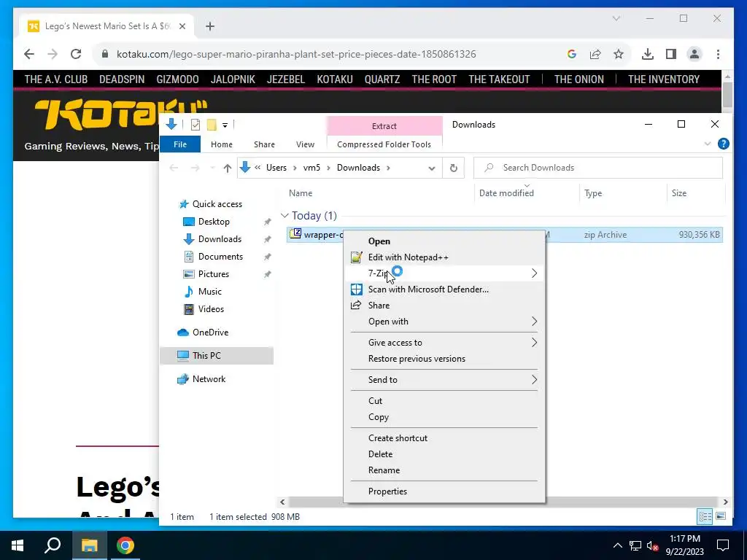
Task: Refresh the Downloads folder view
Action: click(454, 168)
